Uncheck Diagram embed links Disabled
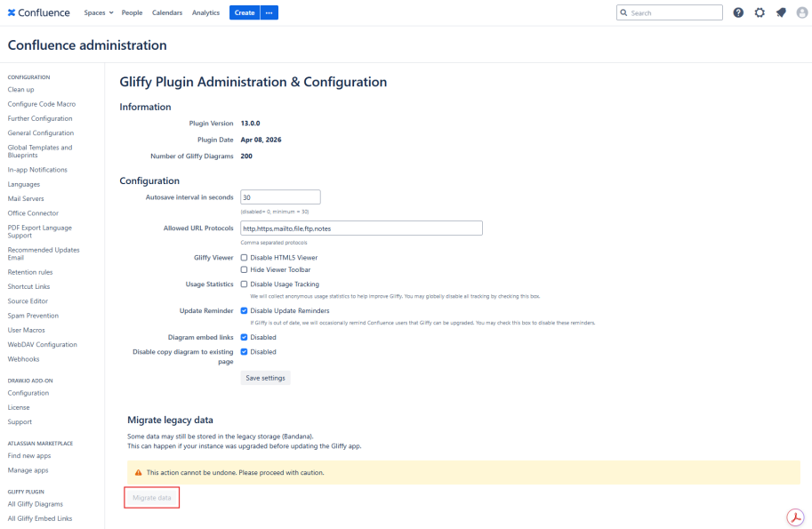This screenshot has height=529, width=812. click(x=244, y=337)
